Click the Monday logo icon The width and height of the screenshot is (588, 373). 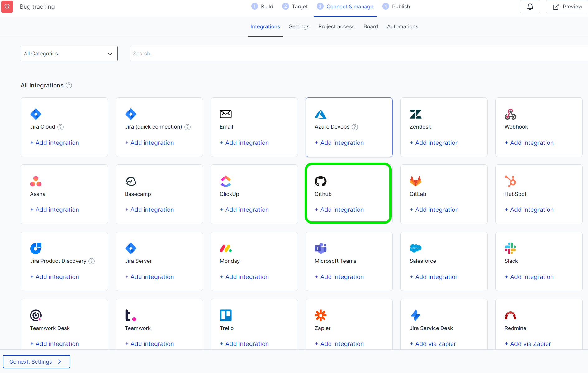point(226,248)
